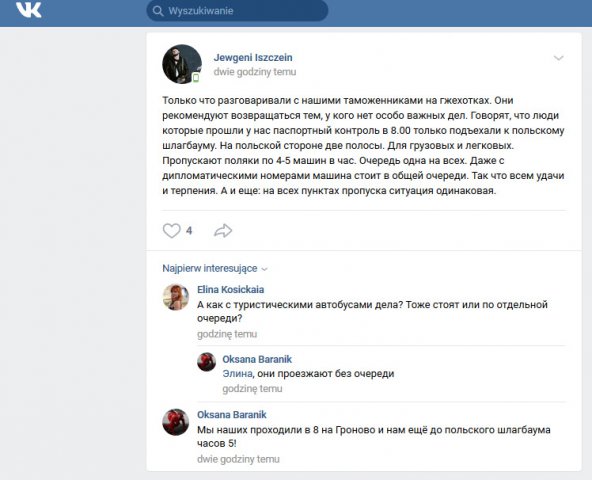This screenshot has width=592, height=480.
Task: Click the VK logo icon
Action: (x=29, y=10)
